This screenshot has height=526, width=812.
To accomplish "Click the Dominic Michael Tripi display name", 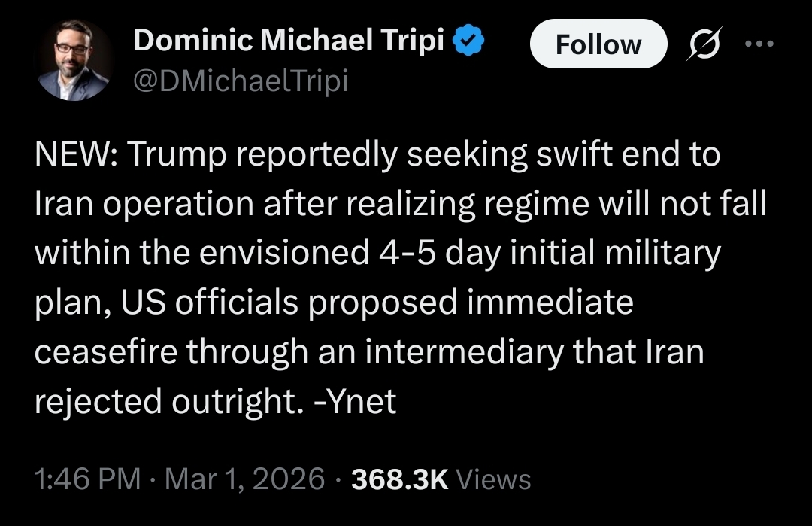I will pos(288,43).
